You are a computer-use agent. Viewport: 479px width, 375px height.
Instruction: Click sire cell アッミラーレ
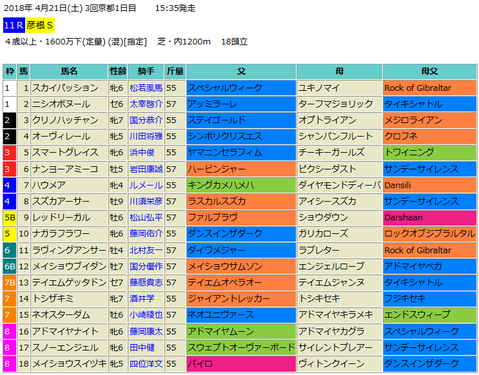coord(241,104)
